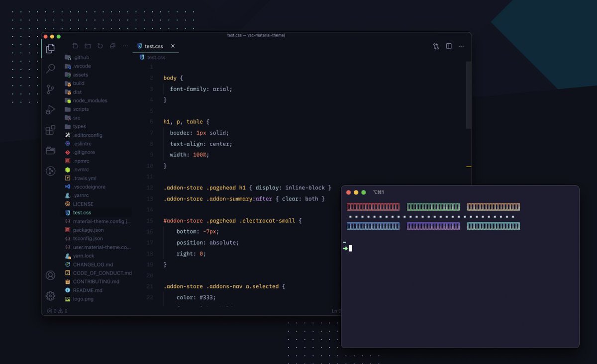The width and height of the screenshot is (597, 364).
Task: Click the compare changes icon in editor toolbar
Action: pyautogui.click(x=436, y=46)
